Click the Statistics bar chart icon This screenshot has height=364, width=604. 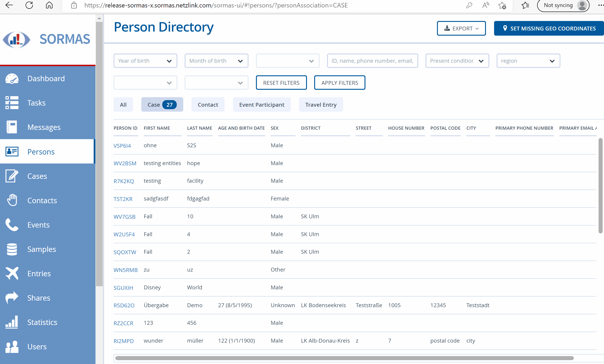pos(12,322)
